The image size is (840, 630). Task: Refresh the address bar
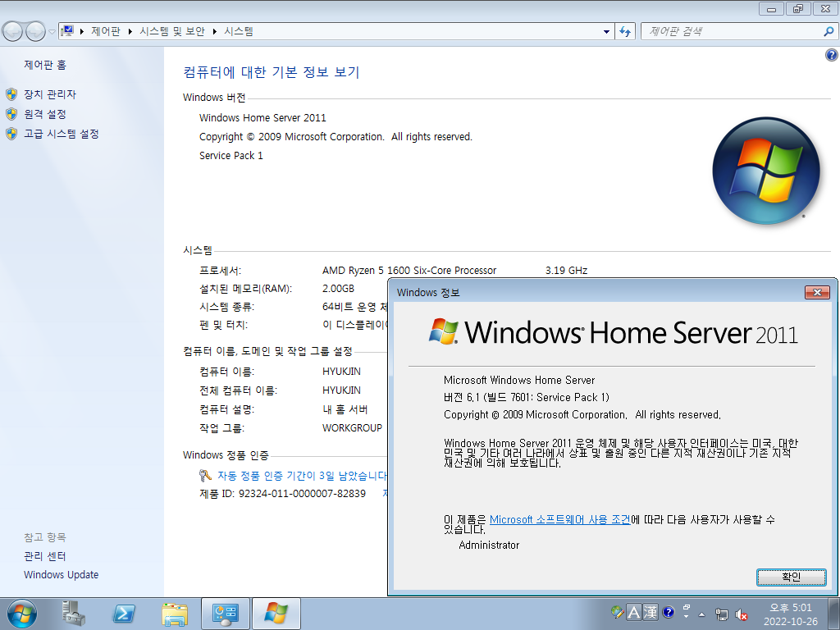[x=624, y=32]
